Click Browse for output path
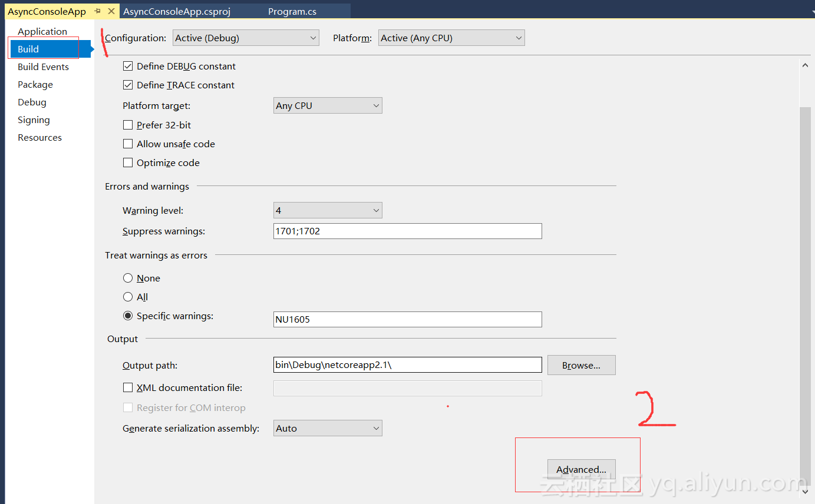 click(x=581, y=365)
